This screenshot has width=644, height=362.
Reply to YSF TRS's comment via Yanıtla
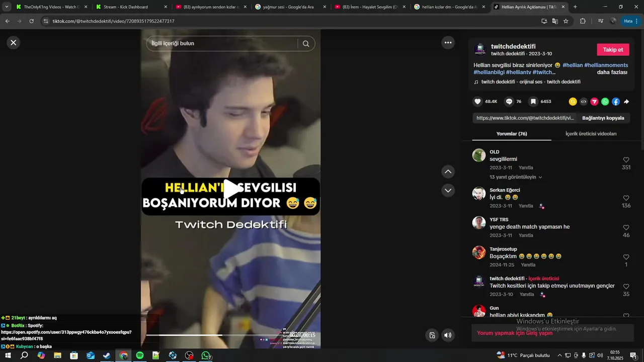526,235
